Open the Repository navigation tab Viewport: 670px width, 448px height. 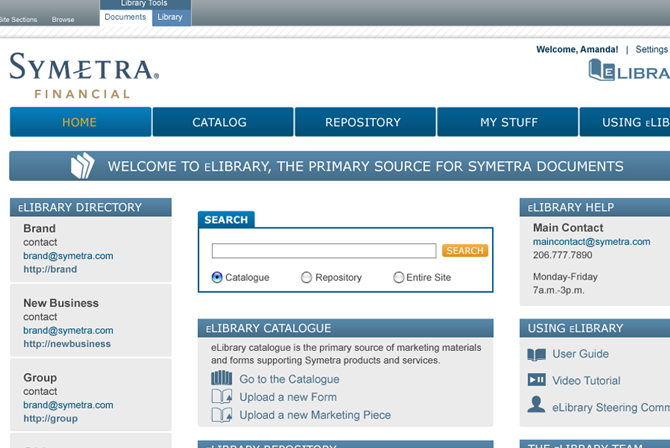(365, 122)
